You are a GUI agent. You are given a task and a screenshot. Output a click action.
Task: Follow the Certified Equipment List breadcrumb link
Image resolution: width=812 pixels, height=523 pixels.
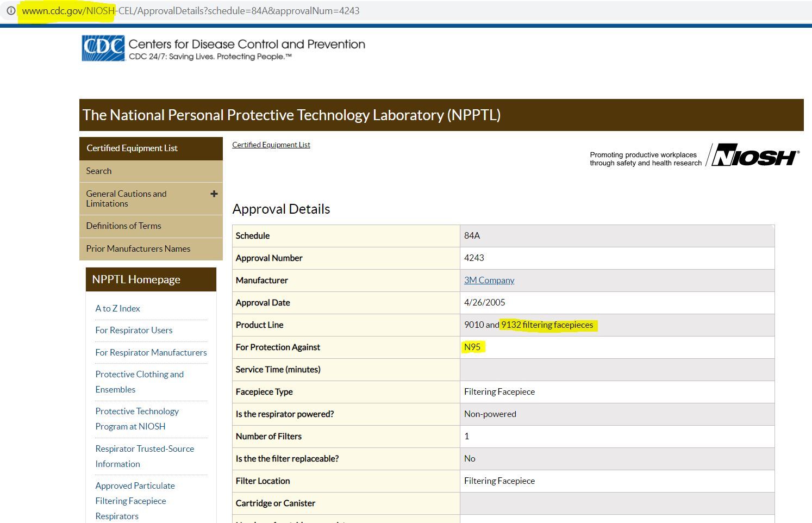coord(271,145)
